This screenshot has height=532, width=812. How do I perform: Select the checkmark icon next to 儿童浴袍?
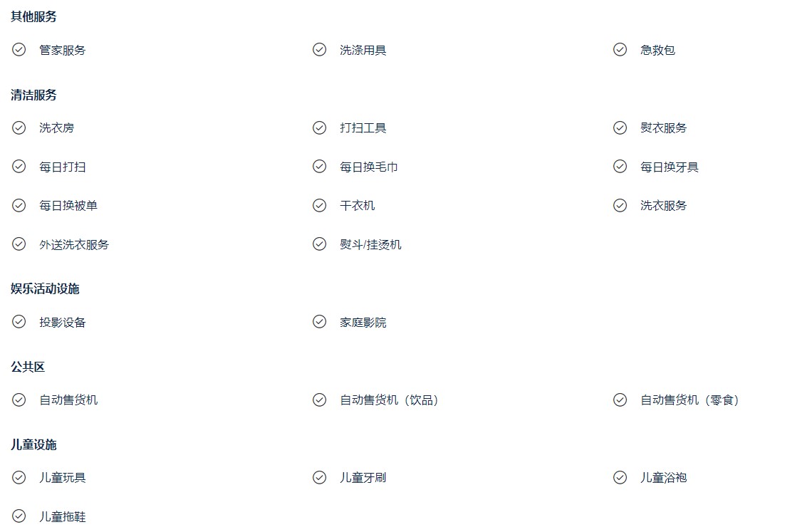620,478
